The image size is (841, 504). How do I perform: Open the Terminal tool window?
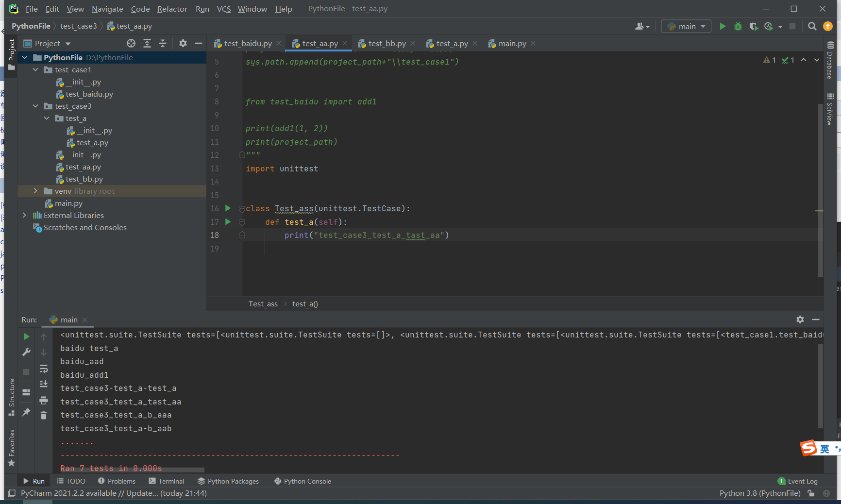tap(167, 481)
